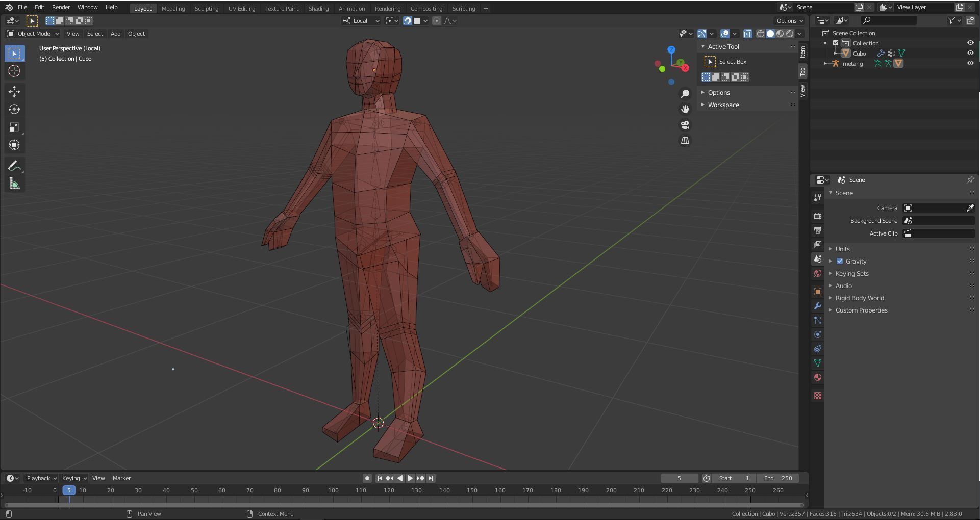Activate the Scale tool
The height and width of the screenshot is (520, 980).
(14, 127)
